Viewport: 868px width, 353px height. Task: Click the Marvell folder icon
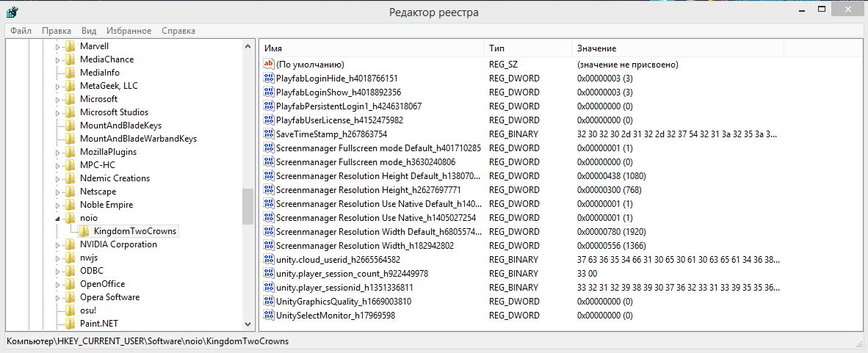click(70, 46)
